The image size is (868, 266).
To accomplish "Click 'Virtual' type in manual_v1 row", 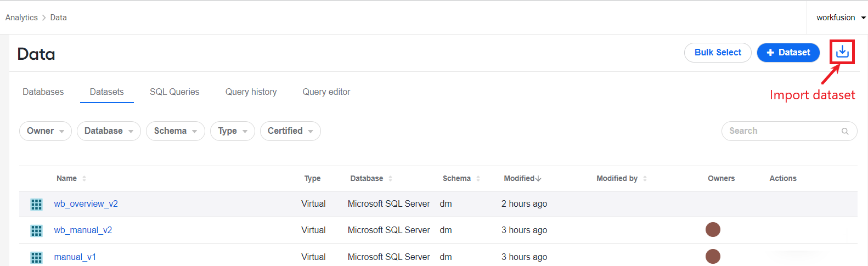I will click(x=313, y=257).
